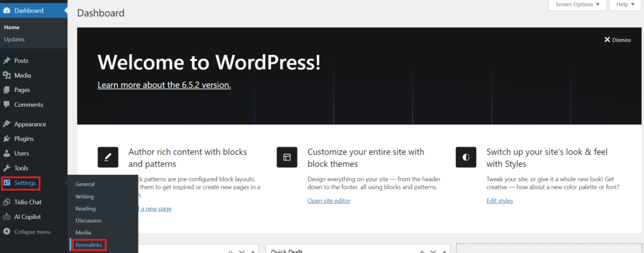This screenshot has width=644, height=253.
Task: Choose Permalinks in Settings submenu
Action: (x=89, y=245)
